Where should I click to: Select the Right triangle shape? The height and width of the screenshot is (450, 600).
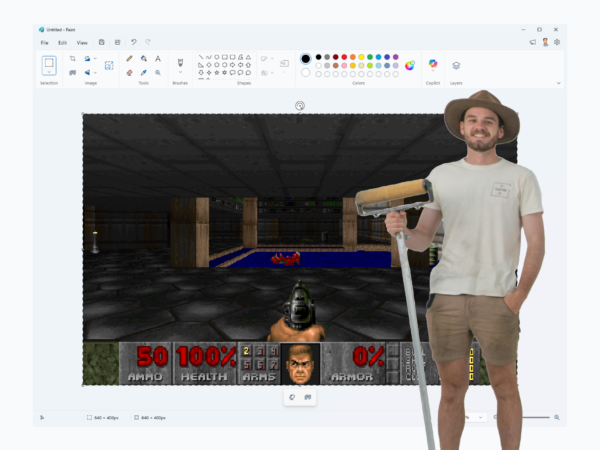coord(201,65)
